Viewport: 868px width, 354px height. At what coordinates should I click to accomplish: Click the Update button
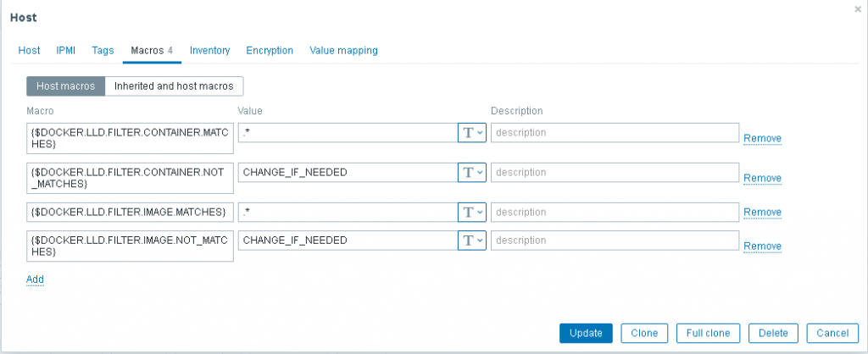[586, 333]
